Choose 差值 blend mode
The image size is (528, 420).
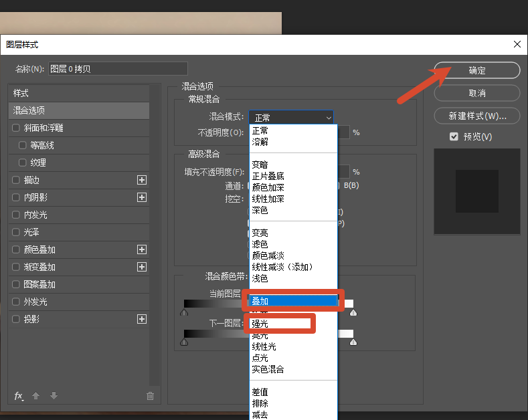point(293,392)
